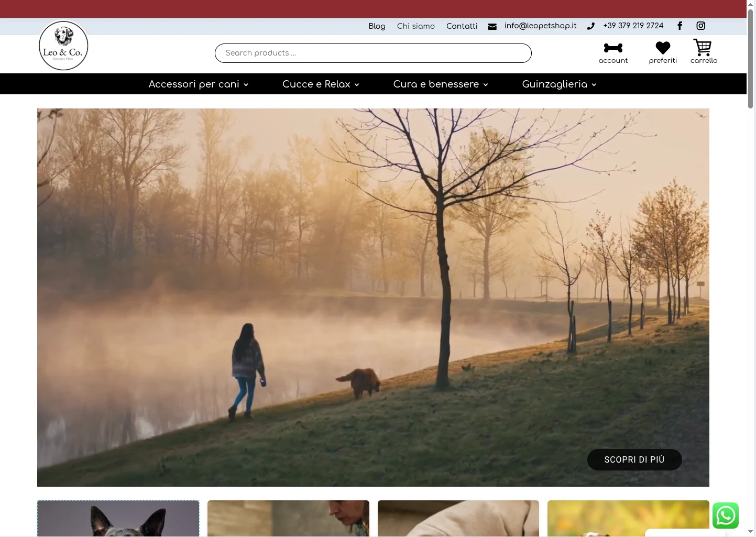Open the Chi siamo page

tap(415, 26)
